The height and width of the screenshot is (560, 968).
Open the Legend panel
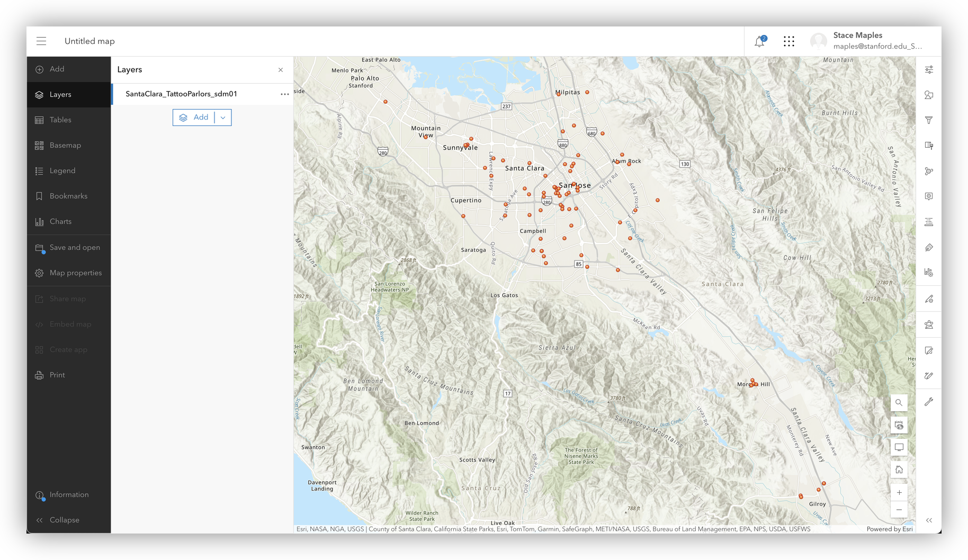[62, 171]
